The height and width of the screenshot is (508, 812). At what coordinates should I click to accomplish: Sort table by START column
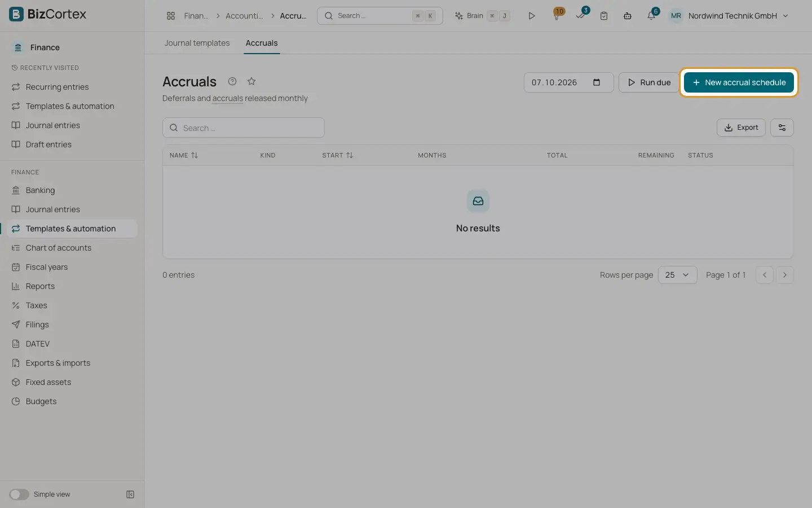tap(338, 155)
